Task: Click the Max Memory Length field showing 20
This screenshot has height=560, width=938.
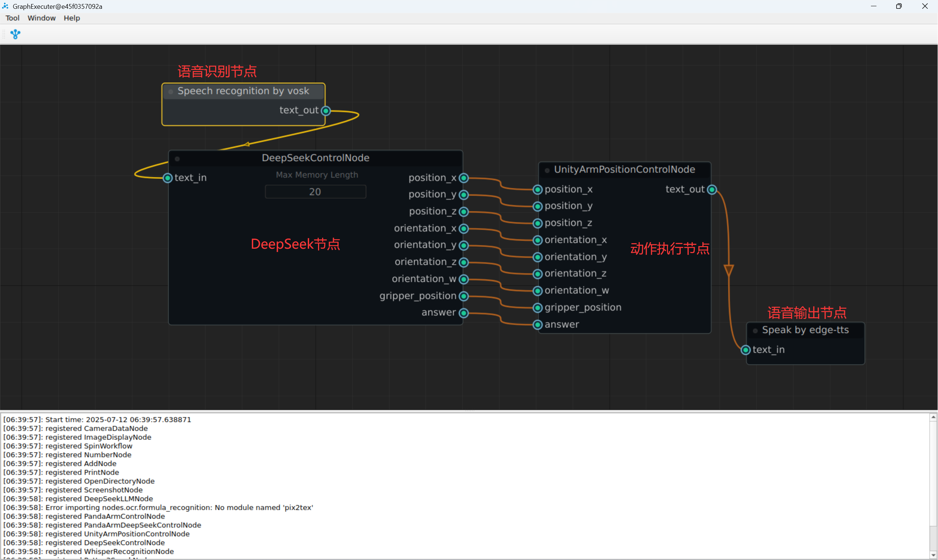Action: click(x=315, y=192)
